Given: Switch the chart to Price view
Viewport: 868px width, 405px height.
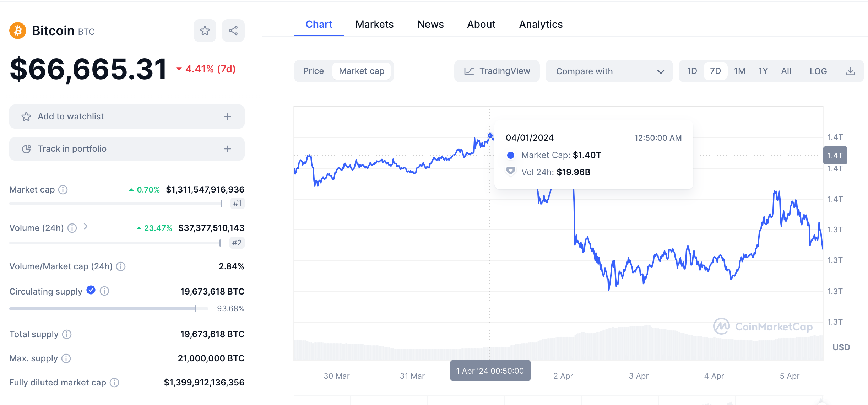Looking at the screenshot, I should [x=313, y=71].
